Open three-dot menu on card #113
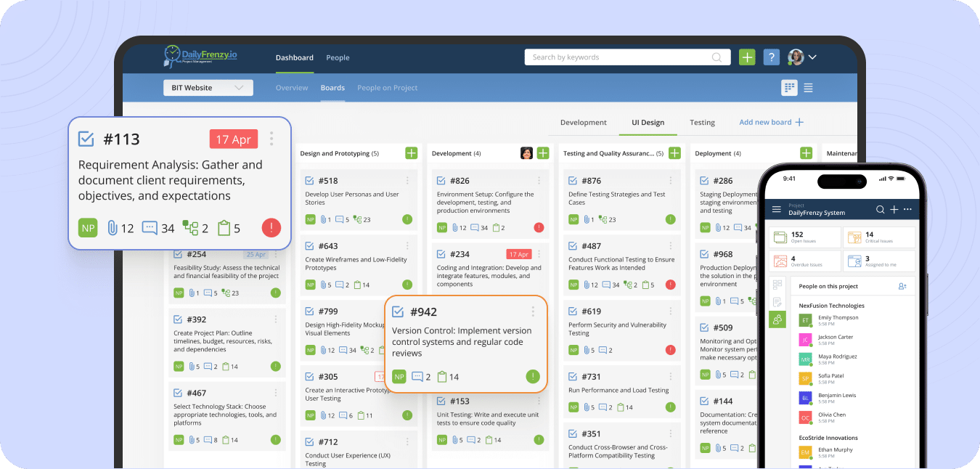Image resolution: width=980 pixels, height=469 pixels. [271, 138]
